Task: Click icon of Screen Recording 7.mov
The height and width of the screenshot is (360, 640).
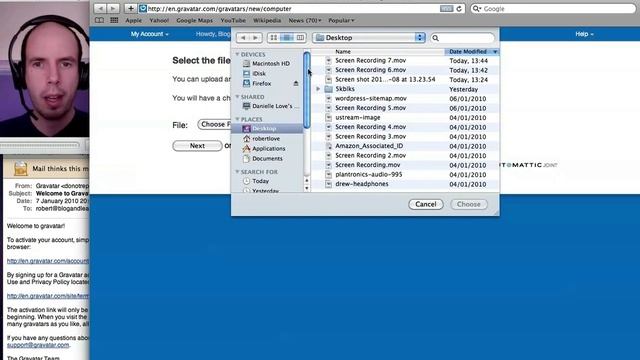Action: pos(328,60)
